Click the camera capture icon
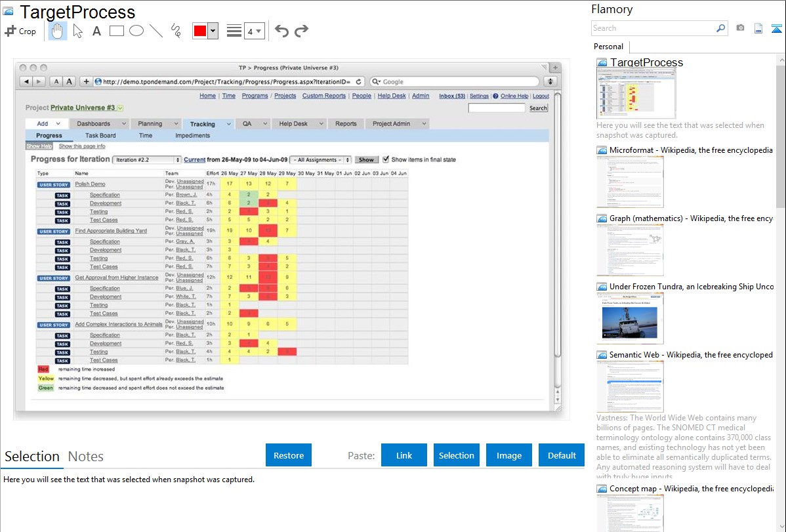 [x=740, y=28]
